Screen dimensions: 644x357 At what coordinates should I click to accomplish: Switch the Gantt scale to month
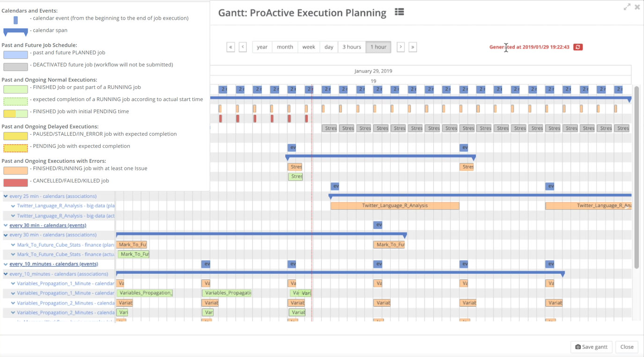tap(285, 47)
